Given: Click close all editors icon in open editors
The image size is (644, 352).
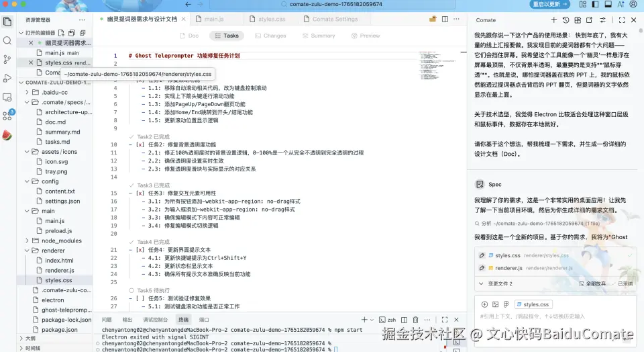Looking at the screenshot, I should 83,32.
